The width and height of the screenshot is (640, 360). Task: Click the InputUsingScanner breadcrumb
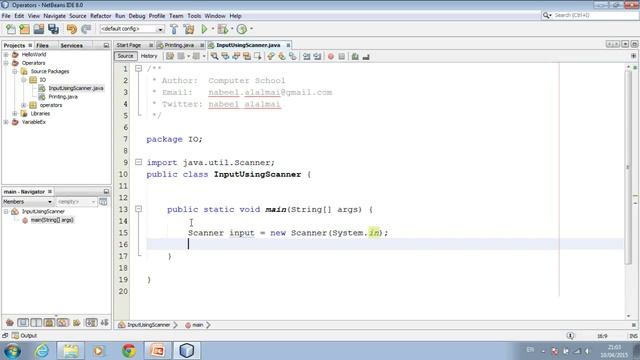click(149, 325)
